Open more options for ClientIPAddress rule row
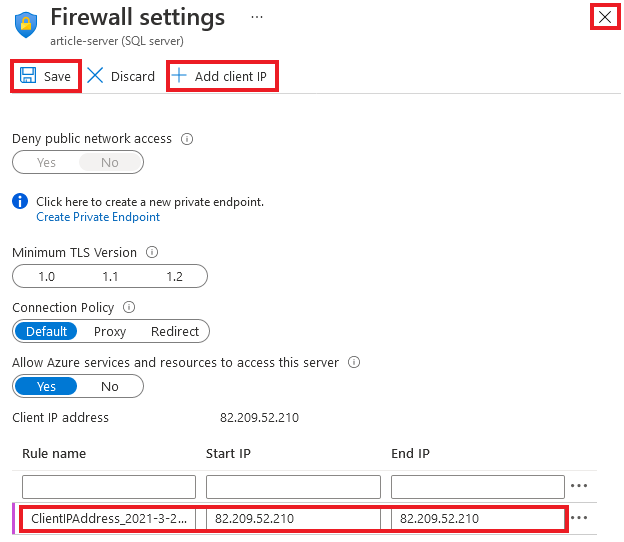The image size is (624, 542). click(x=579, y=519)
